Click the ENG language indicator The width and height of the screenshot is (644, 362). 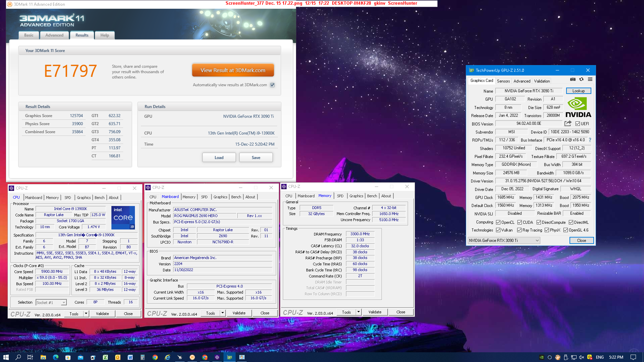[x=600, y=357]
